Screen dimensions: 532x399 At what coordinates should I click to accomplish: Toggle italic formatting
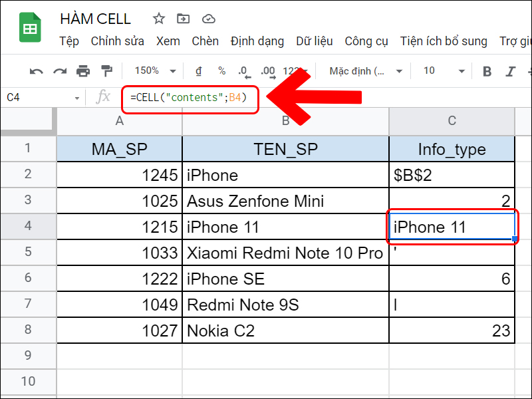pos(510,71)
